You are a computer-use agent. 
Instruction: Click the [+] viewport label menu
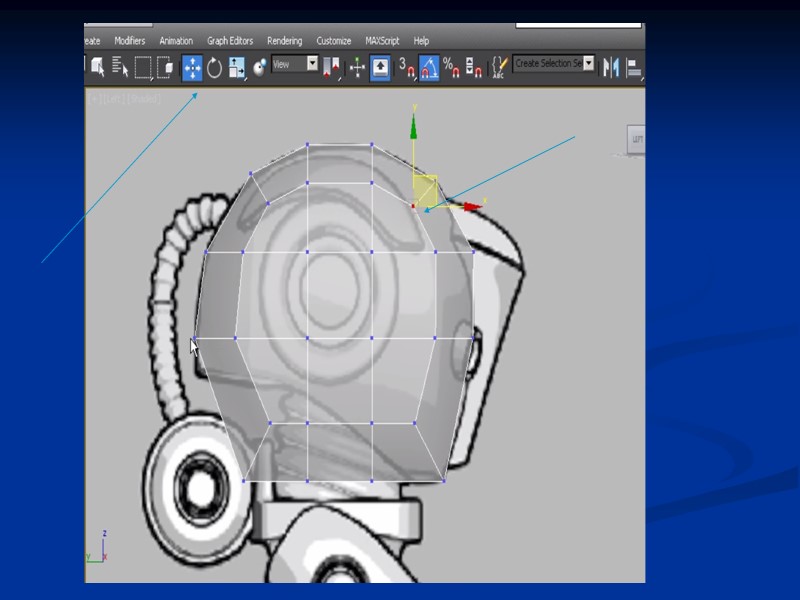(x=93, y=98)
